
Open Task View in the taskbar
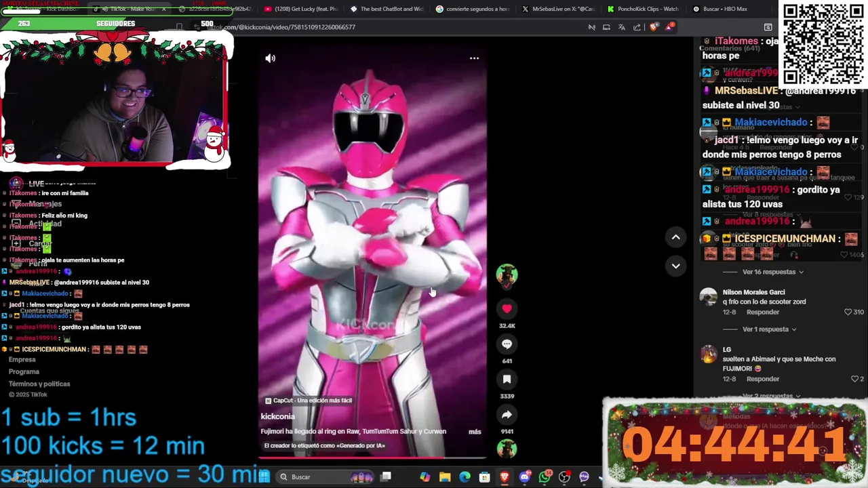386,476
